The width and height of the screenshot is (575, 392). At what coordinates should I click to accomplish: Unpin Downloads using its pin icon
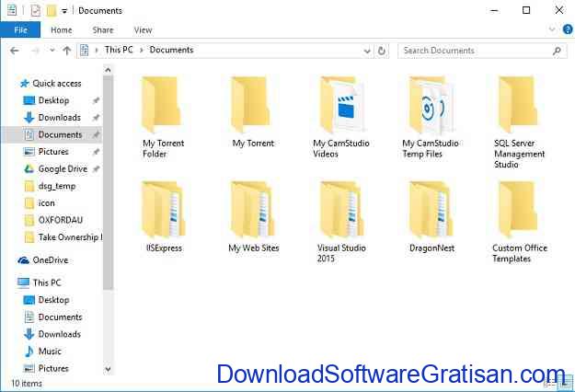tap(96, 118)
